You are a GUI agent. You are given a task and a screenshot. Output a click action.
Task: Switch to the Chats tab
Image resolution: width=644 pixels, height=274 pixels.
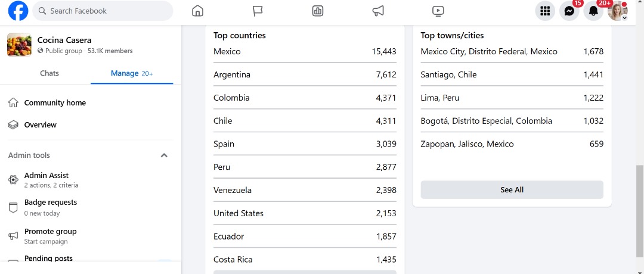[49, 73]
